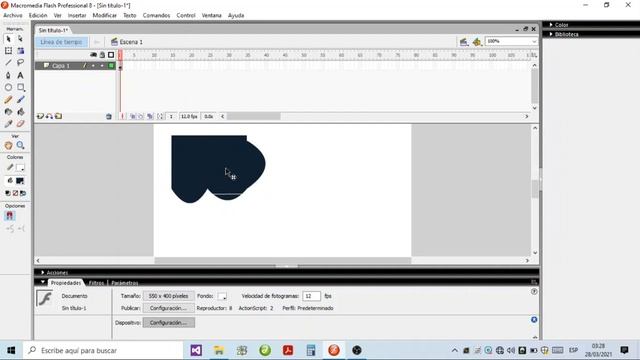The image size is (640, 360).
Task: Open the zoom percentage dropdown
Action: coord(534,42)
